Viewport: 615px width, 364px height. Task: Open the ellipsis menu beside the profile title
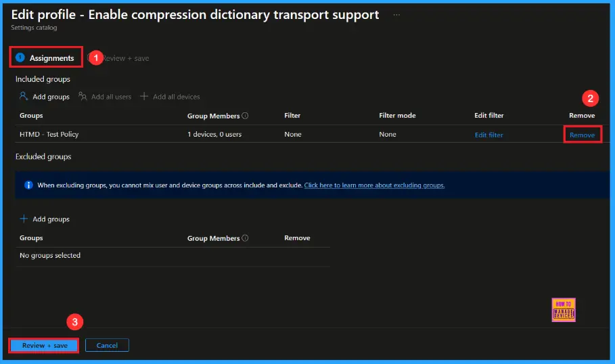point(396,15)
